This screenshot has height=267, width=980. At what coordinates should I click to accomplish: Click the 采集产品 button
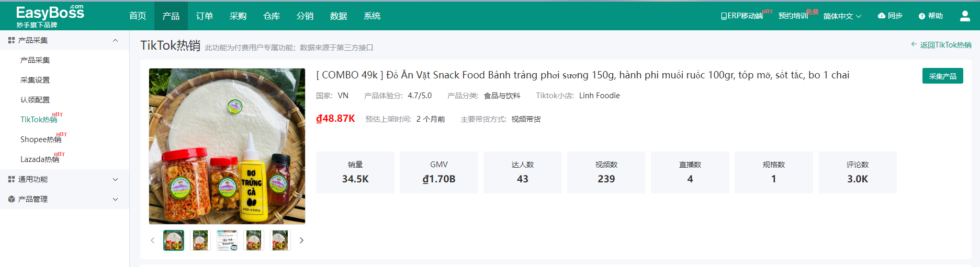(x=942, y=76)
